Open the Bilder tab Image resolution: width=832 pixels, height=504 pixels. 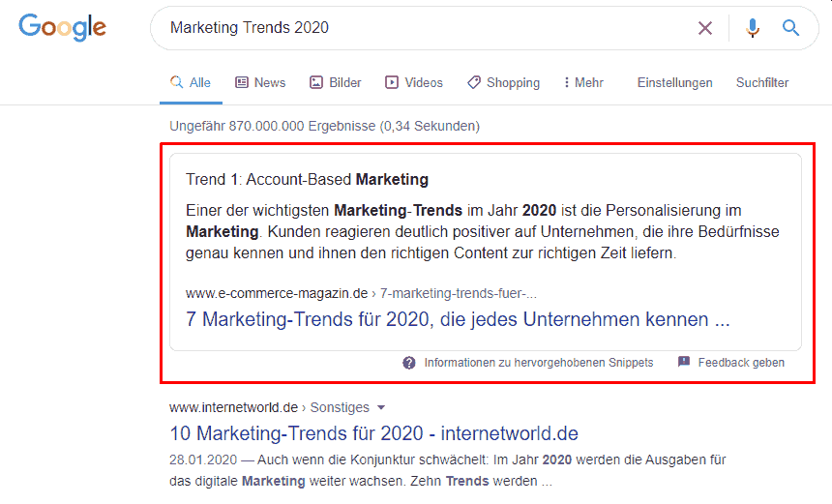point(336,83)
